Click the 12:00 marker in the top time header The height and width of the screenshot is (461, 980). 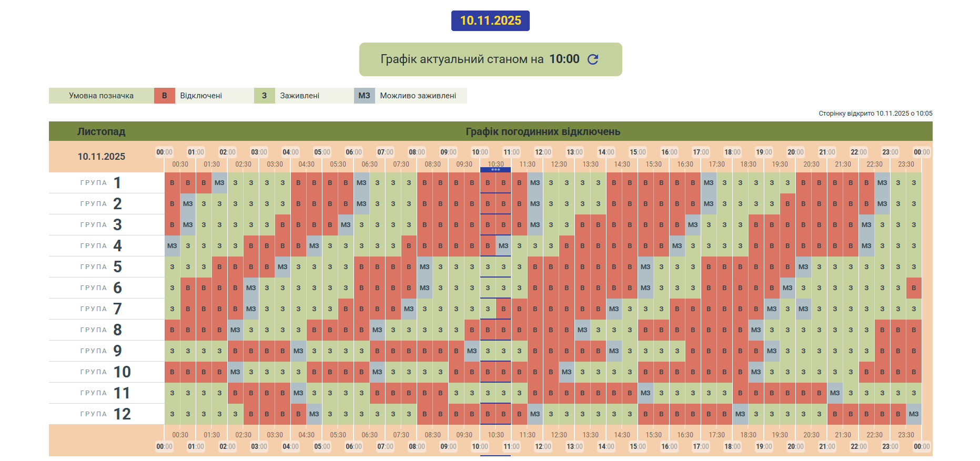tap(543, 152)
